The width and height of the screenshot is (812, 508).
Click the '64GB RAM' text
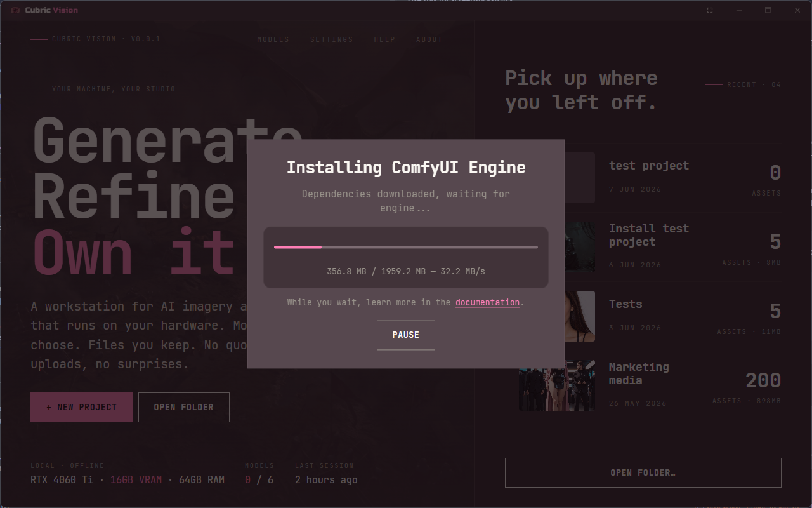(202, 480)
